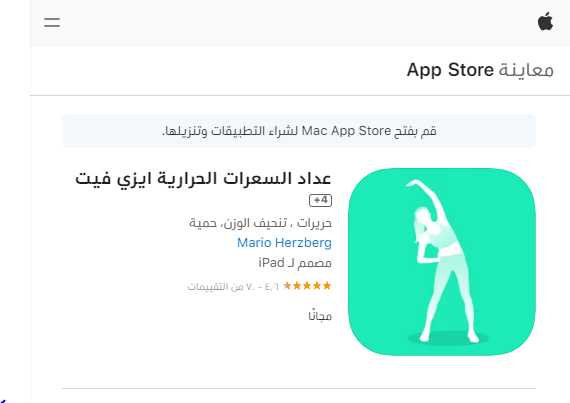Click the ٤٫٦ ratings count text
Viewport: 570px width, 403px height.
233,287
